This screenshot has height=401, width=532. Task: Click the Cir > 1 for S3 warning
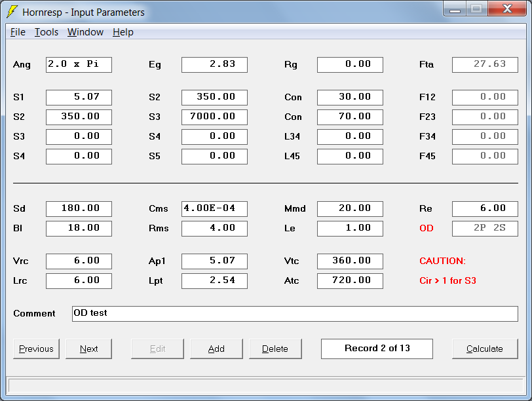448,281
